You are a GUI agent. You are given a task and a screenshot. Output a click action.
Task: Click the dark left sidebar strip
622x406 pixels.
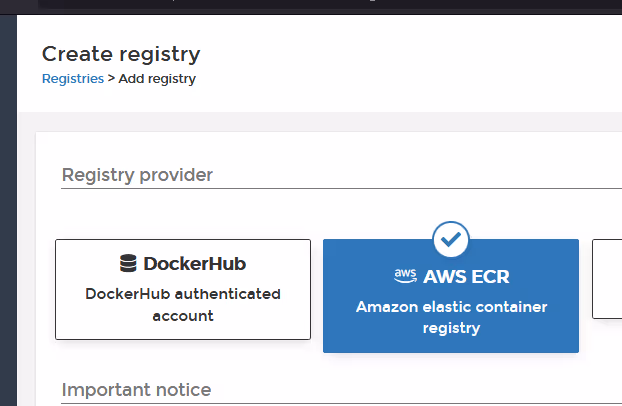(8, 210)
